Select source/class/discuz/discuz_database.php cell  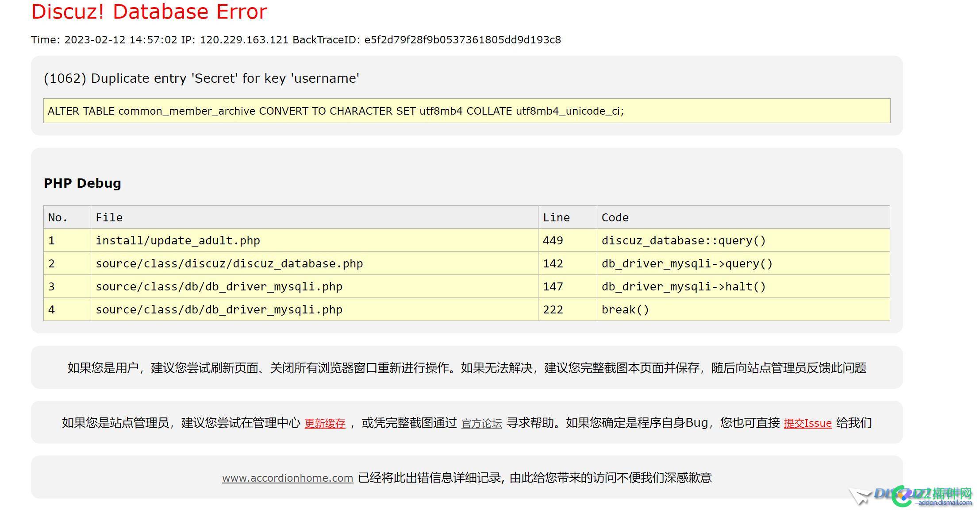point(315,263)
